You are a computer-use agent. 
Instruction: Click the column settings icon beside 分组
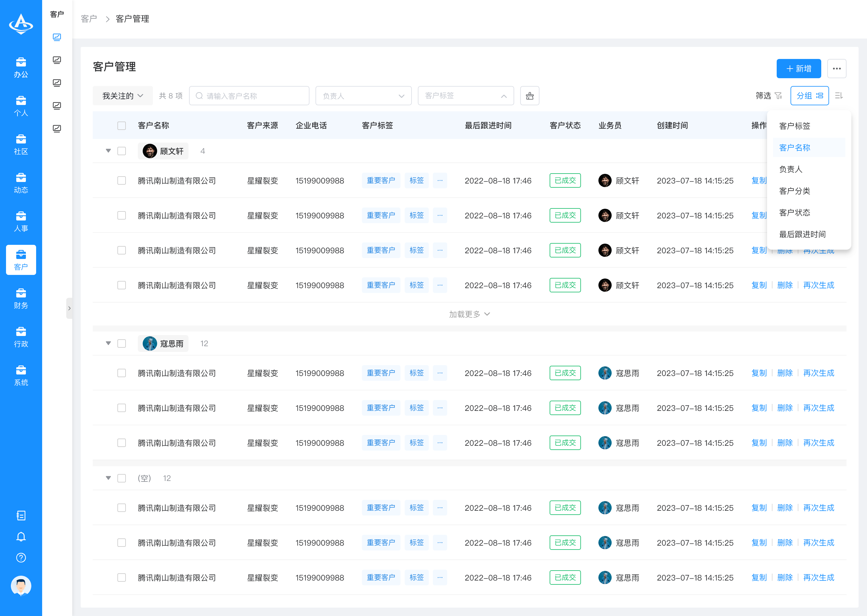point(839,96)
